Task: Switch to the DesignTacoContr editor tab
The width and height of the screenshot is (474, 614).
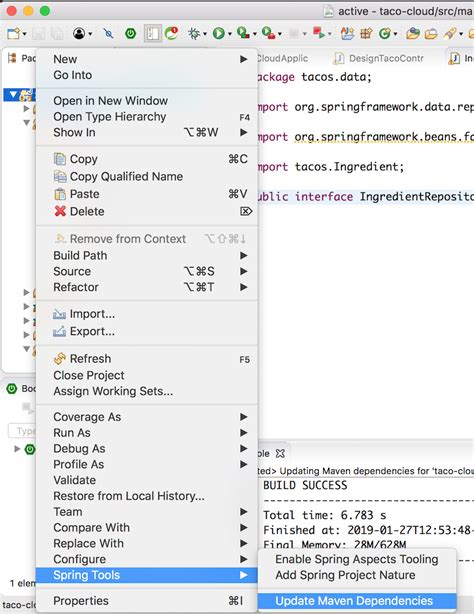Action: (x=378, y=58)
